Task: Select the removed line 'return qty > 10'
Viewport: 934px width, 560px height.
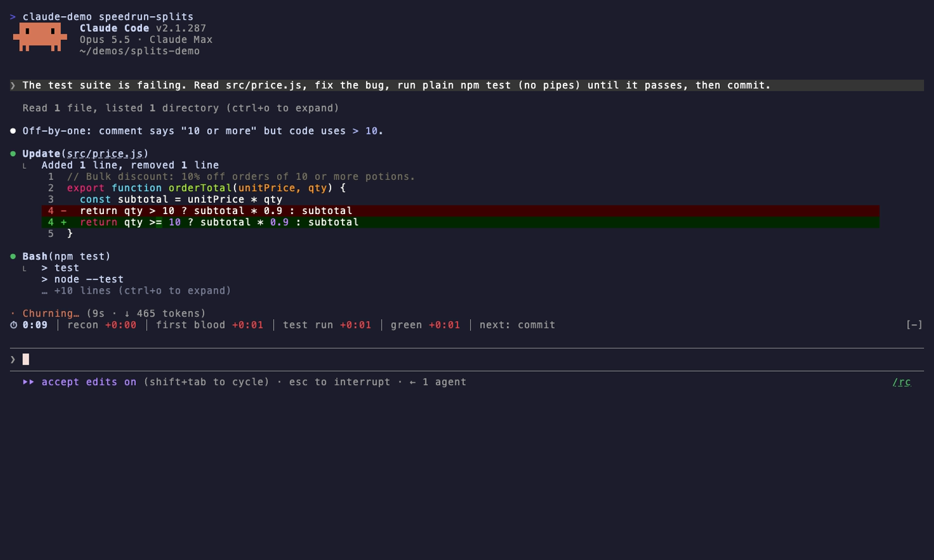Action: [461, 211]
